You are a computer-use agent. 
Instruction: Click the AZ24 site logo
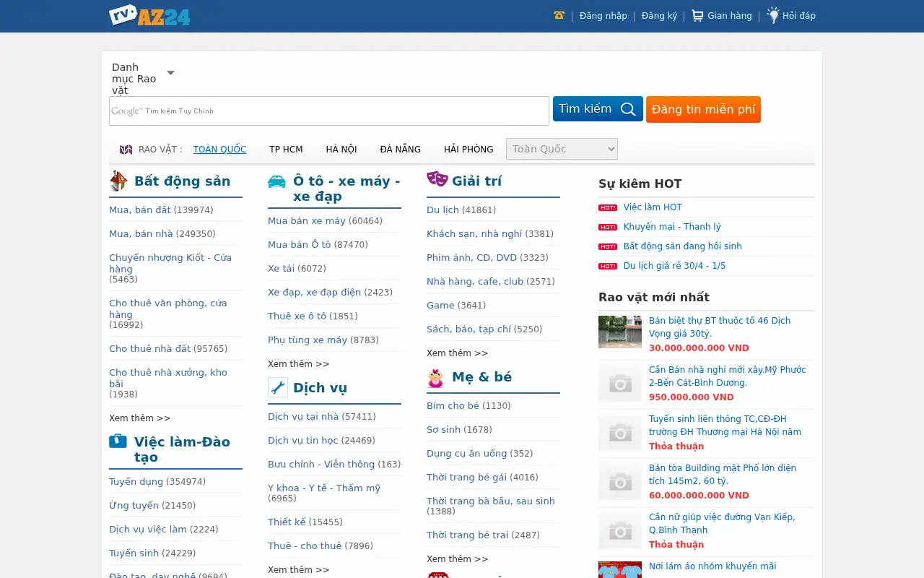[x=149, y=15]
